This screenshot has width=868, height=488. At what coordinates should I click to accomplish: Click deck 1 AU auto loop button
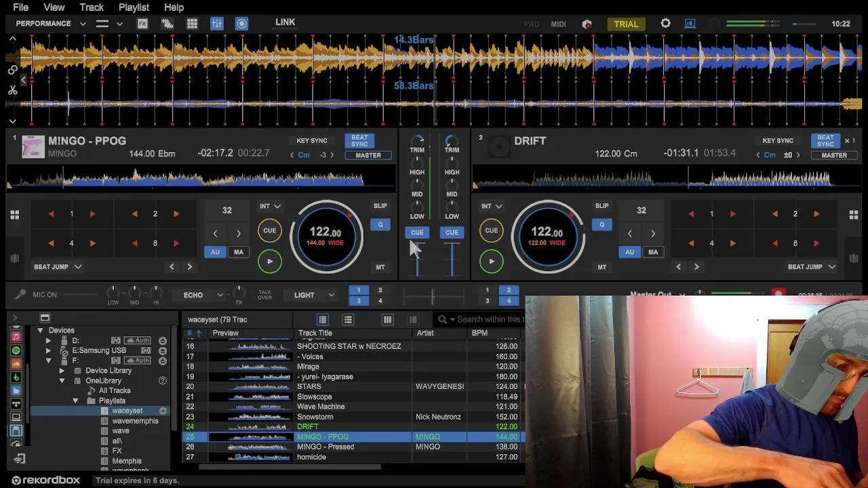215,252
